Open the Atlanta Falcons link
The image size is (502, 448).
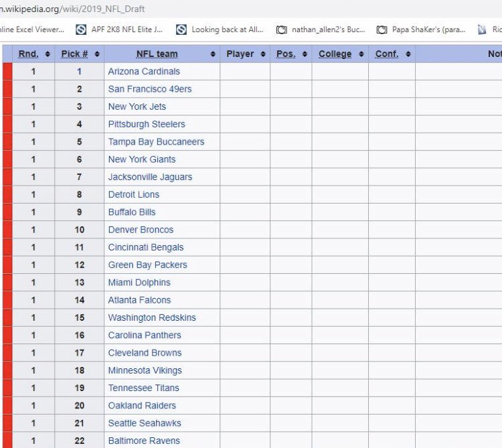[x=139, y=300]
